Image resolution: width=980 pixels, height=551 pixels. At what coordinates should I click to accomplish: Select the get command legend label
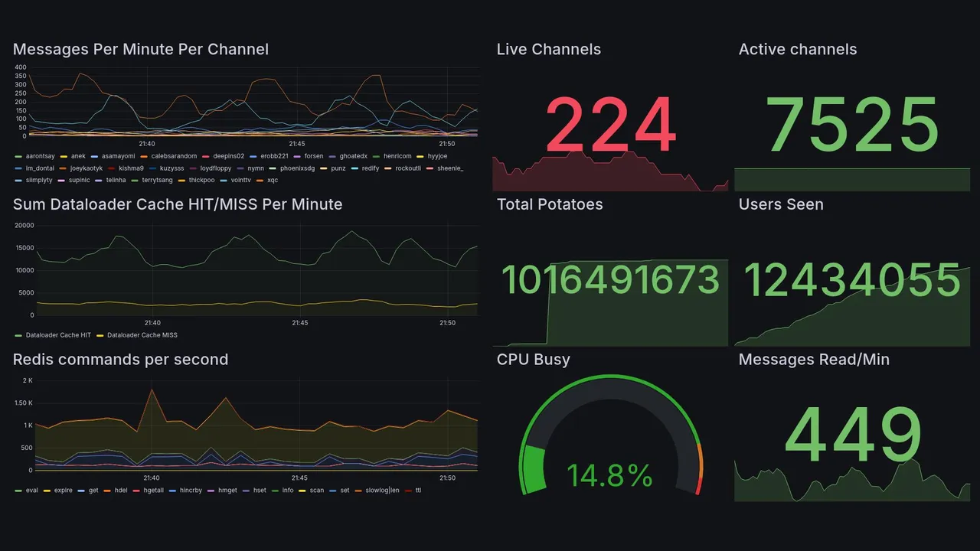click(x=93, y=490)
